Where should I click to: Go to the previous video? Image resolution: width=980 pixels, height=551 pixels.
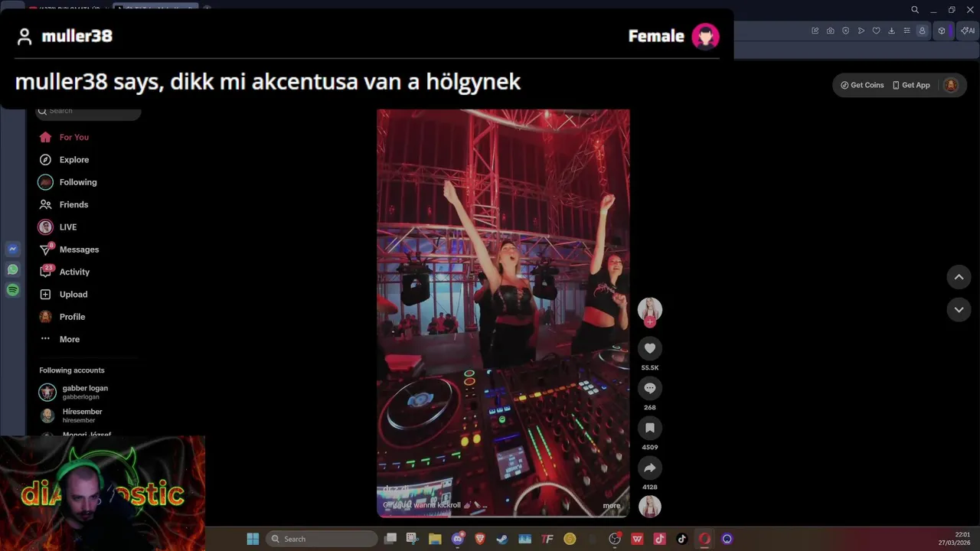click(959, 277)
